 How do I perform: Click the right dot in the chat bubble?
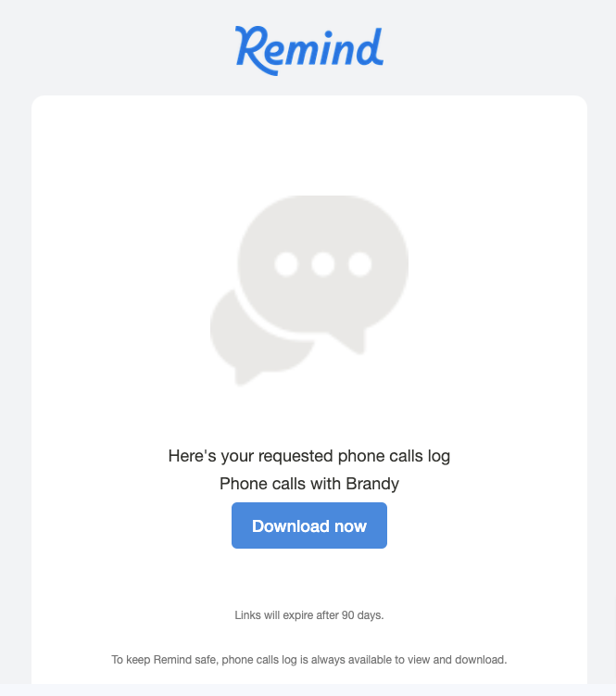[x=359, y=264]
